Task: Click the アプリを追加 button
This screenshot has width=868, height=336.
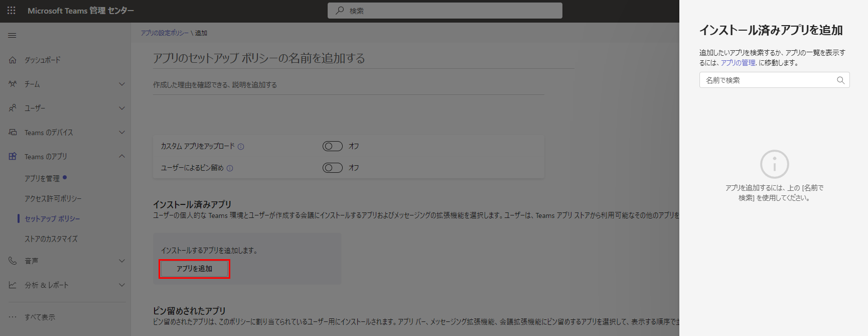Action: 195,269
